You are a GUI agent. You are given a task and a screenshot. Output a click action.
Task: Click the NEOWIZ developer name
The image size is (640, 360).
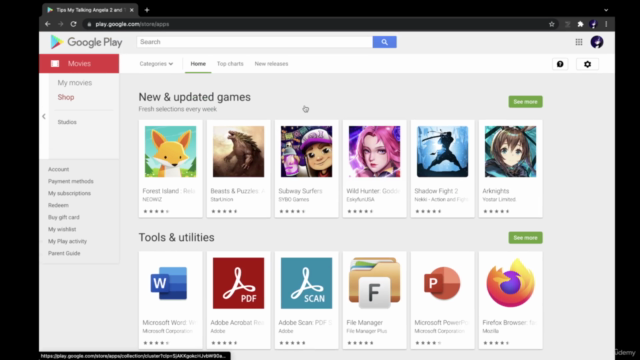pos(152,200)
